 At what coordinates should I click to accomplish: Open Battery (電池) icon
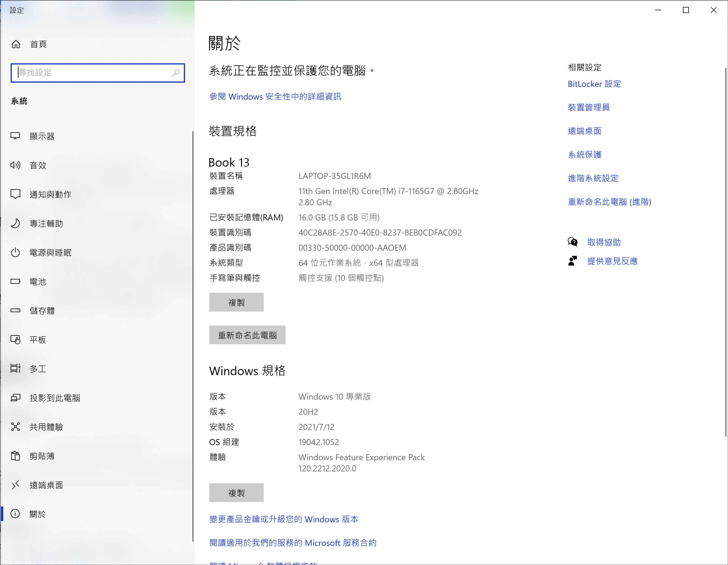point(15,282)
